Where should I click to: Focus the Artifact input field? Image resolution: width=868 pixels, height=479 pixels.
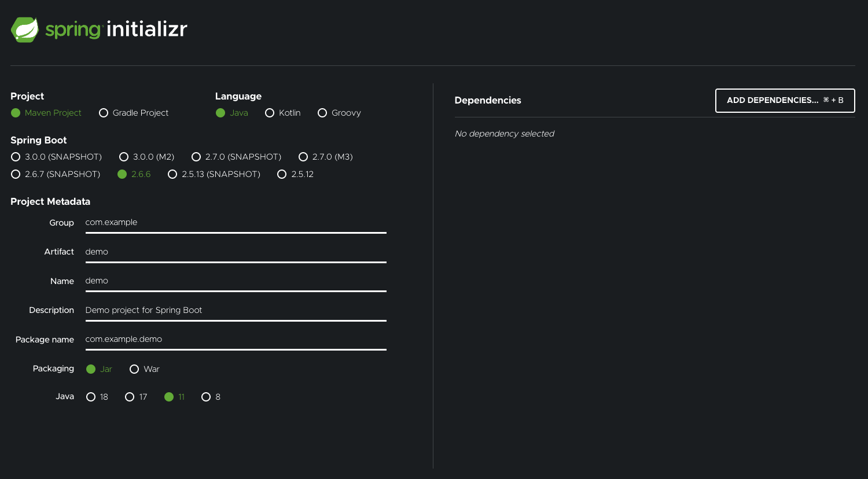pyautogui.click(x=236, y=252)
